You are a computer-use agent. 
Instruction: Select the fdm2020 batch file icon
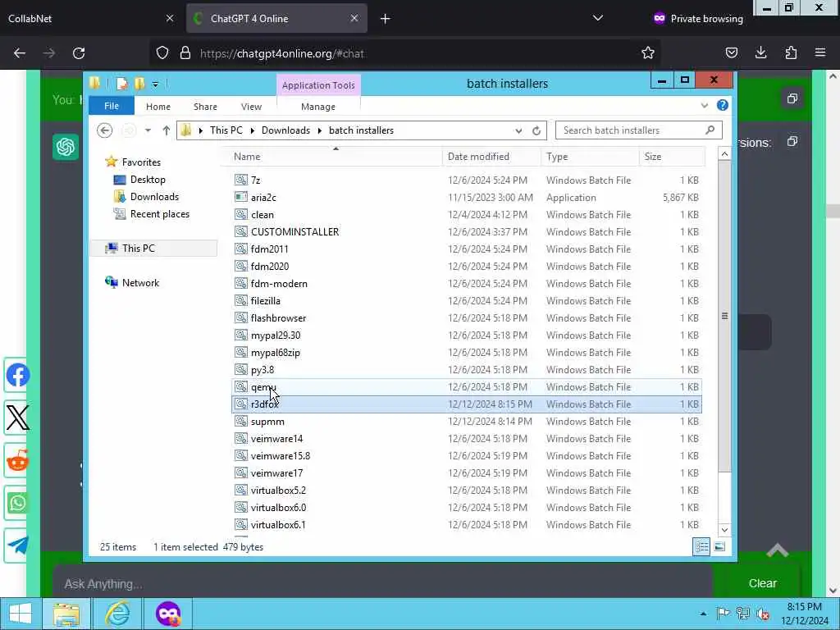[241, 267]
